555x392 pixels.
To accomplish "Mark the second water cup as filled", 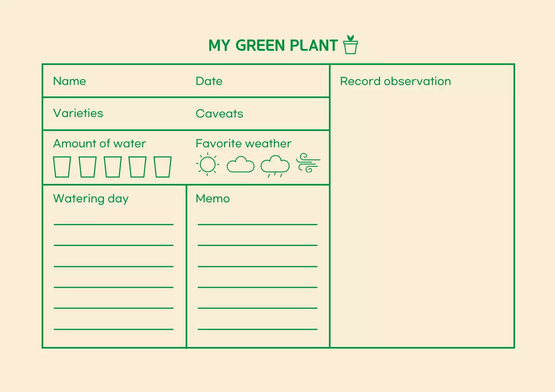I will (x=87, y=166).
